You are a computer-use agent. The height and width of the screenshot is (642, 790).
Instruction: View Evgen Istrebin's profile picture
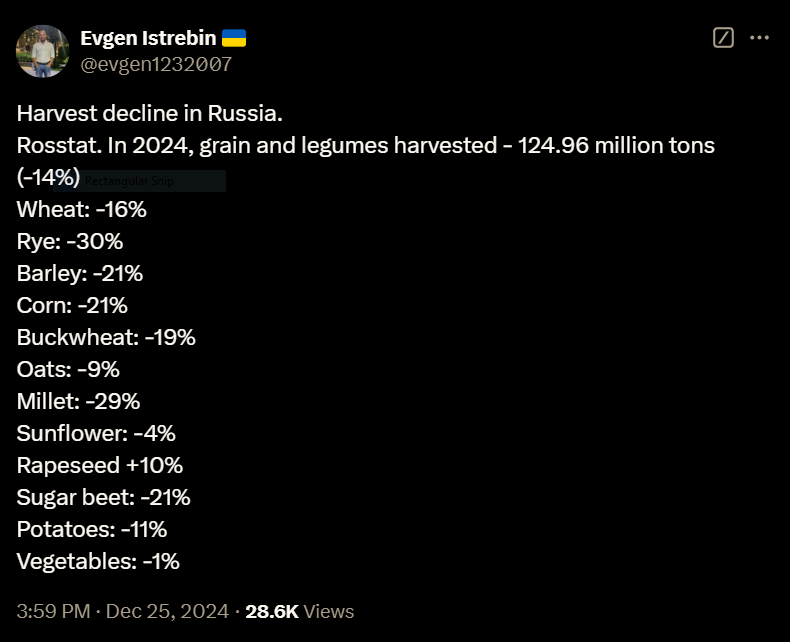tap(43, 51)
